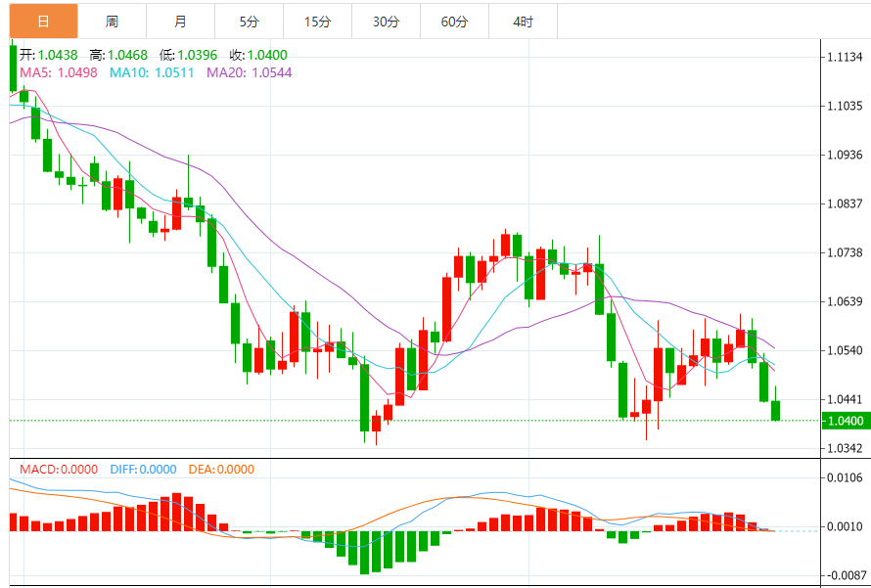Viewport: 871px width, 588px height.
Task: Click the 0.0106 MACD axis label
Action: point(845,477)
